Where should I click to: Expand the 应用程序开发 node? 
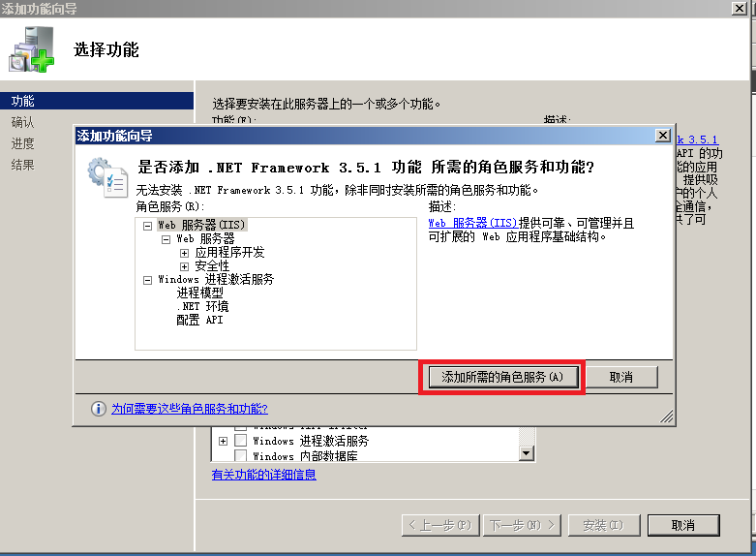184,253
